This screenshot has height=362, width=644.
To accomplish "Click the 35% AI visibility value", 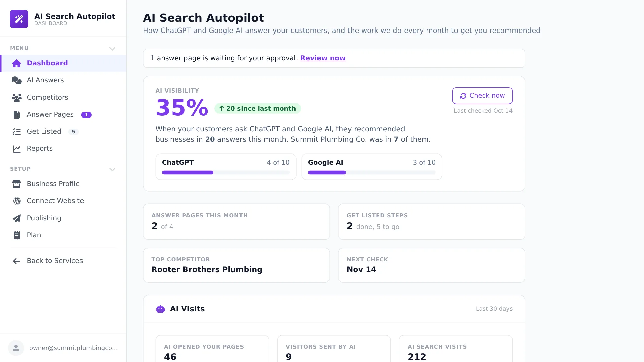I will pyautogui.click(x=182, y=108).
